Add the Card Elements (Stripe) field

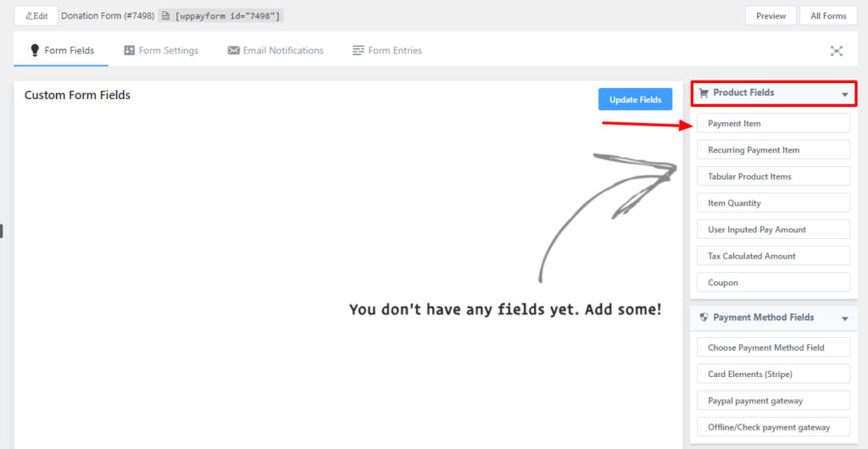pyautogui.click(x=773, y=374)
